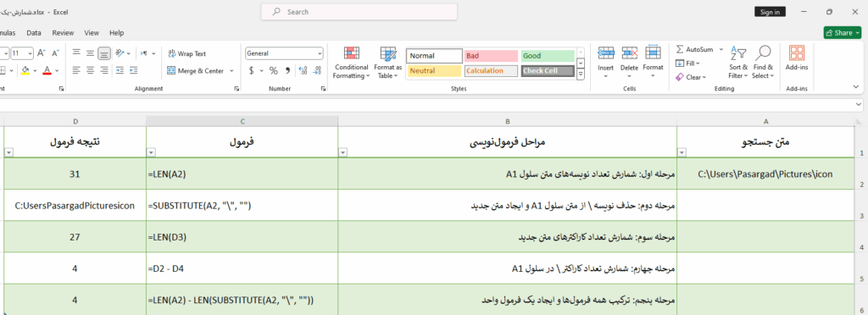
Task: Align text left
Action: (x=76, y=70)
